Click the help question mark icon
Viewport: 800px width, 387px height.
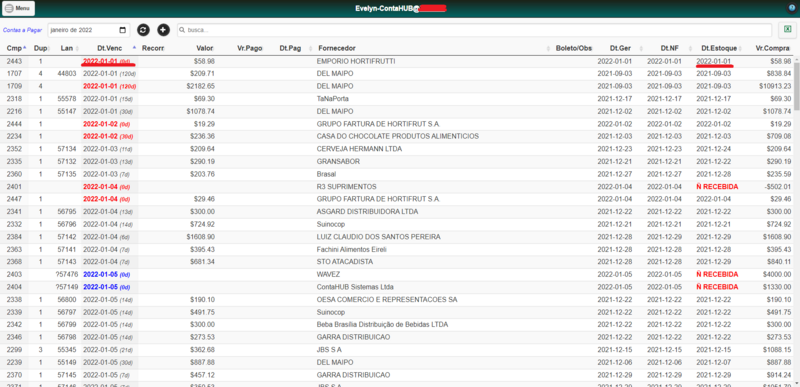coord(792,8)
